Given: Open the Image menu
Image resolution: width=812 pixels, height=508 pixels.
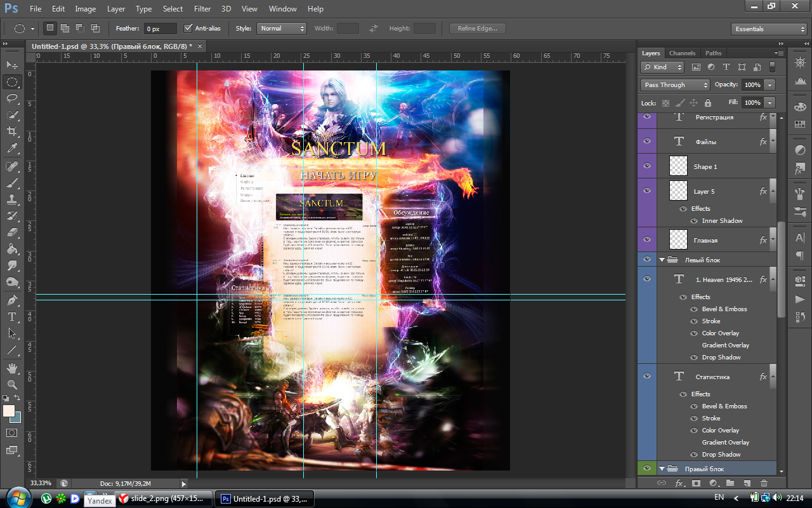Looking at the screenshot, I should point(86,9).
